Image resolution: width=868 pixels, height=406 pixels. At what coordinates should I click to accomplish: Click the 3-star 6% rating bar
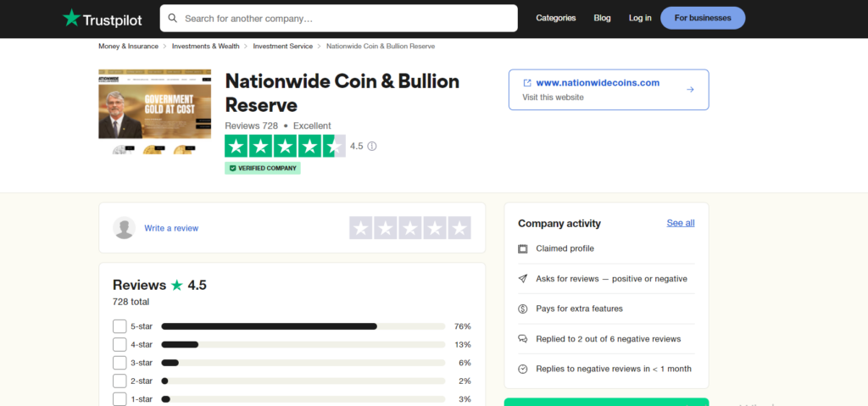point(303,363)
